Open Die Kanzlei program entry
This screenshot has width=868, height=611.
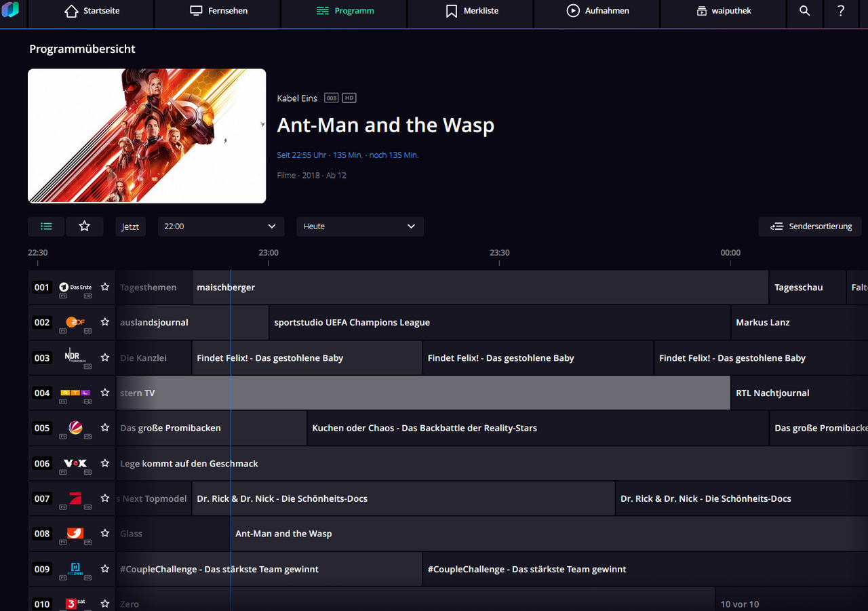coord(154,358)
